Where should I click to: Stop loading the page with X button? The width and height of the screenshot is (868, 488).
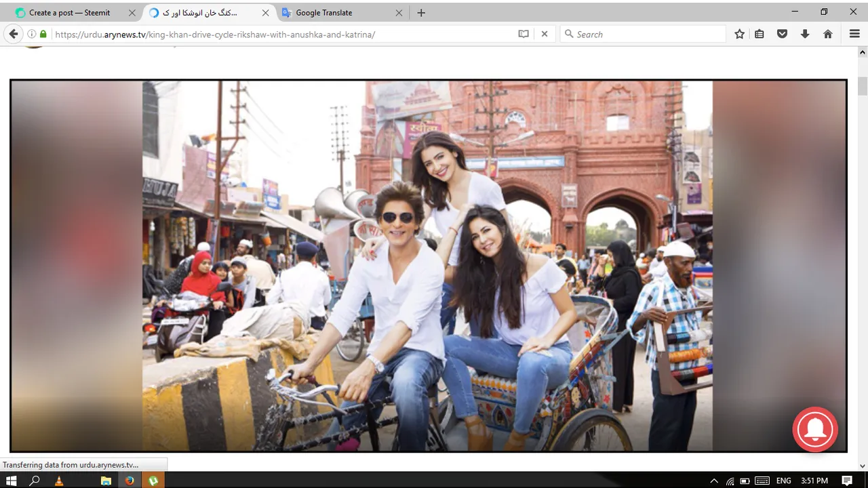click(544, 34)
